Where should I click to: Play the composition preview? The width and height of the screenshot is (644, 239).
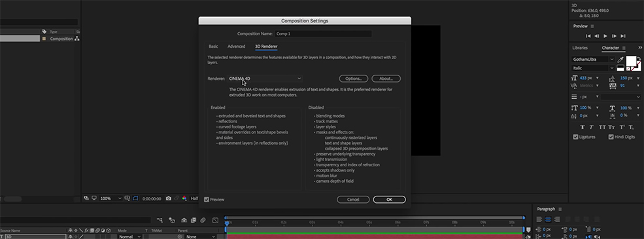click(x=605, y=36)
